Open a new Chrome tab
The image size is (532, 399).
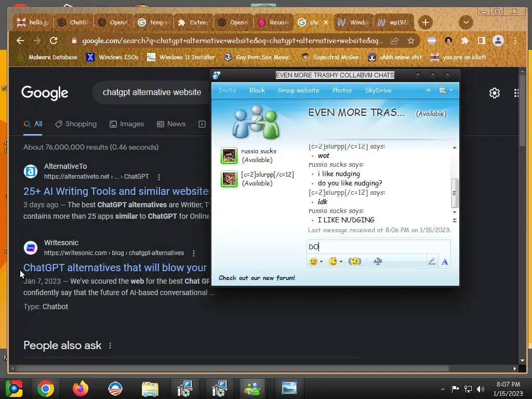click(x=425, y=22)
